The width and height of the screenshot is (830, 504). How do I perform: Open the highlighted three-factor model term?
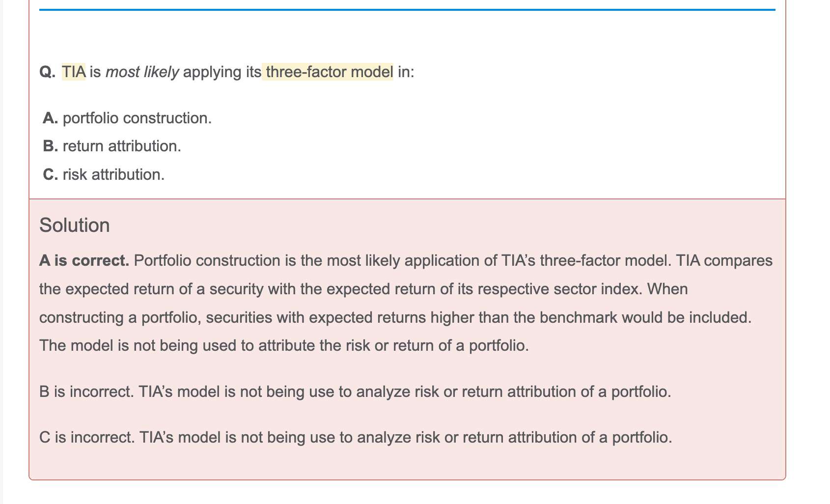tap(329, 72)
